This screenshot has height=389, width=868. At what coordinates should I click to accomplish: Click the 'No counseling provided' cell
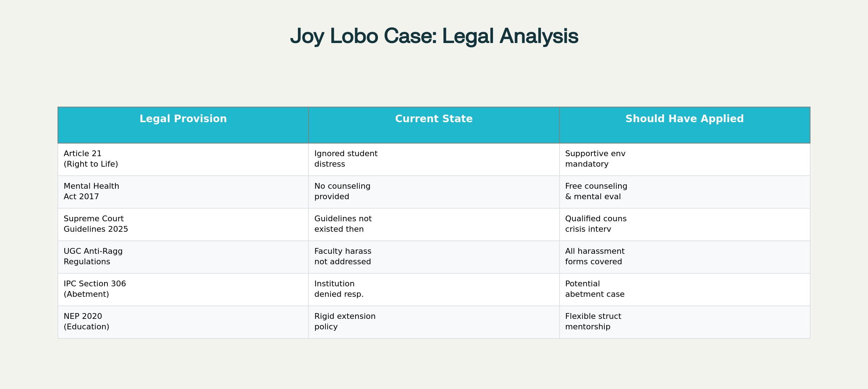coord(342,192)
